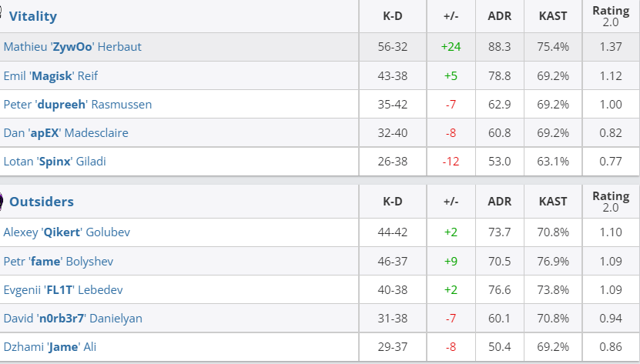Viewport: 640px width, 364px height.
Task: Open Dan 'apEX' Madesclaire profile
Action: pos(66,133)
